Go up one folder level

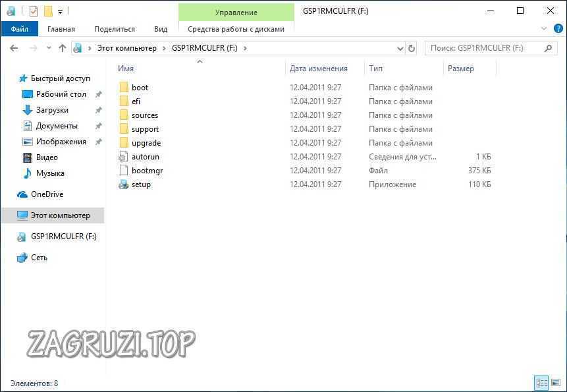63,48
